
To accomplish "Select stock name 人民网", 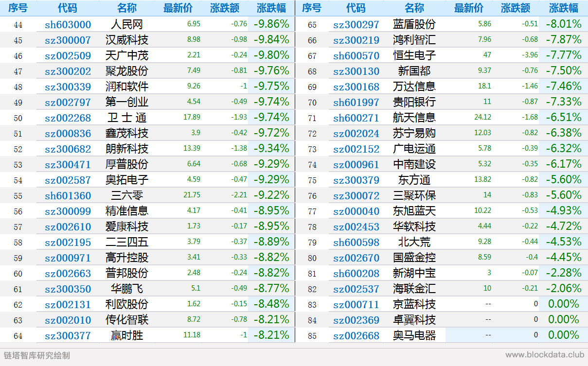I will point(127,25).
